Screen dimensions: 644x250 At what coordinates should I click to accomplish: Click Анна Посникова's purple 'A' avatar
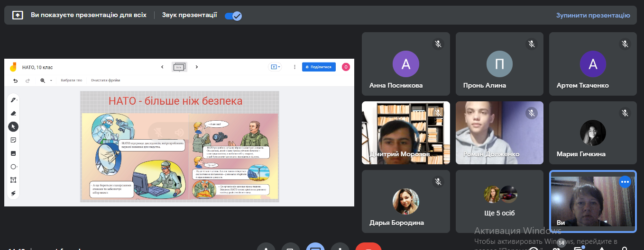click(x=406, y=64)
